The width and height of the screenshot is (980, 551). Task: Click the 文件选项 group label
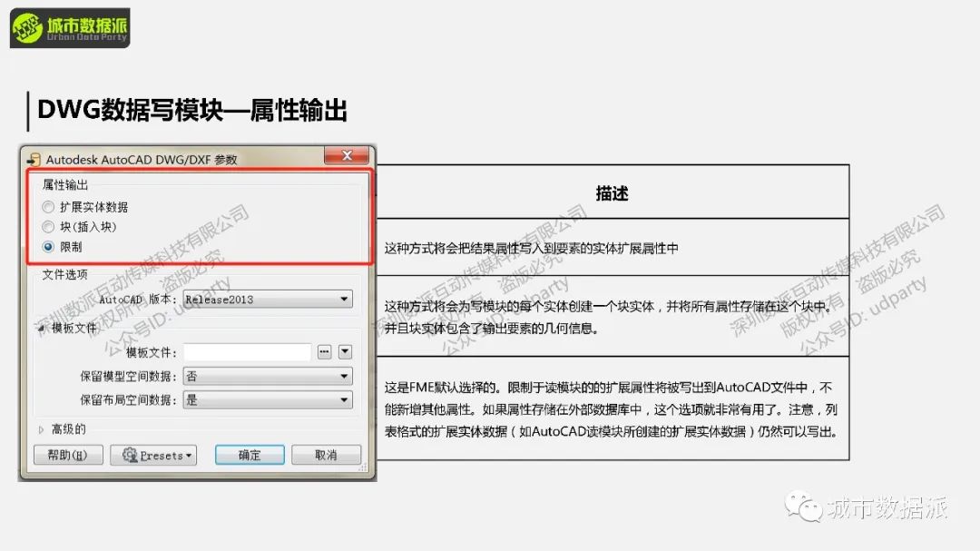click(65, 274)
